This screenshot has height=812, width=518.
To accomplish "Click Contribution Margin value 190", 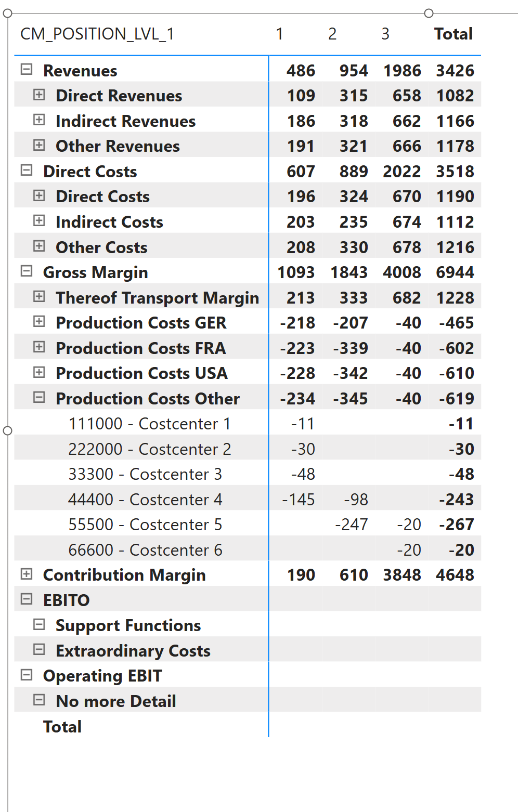I will coord(301,575).
